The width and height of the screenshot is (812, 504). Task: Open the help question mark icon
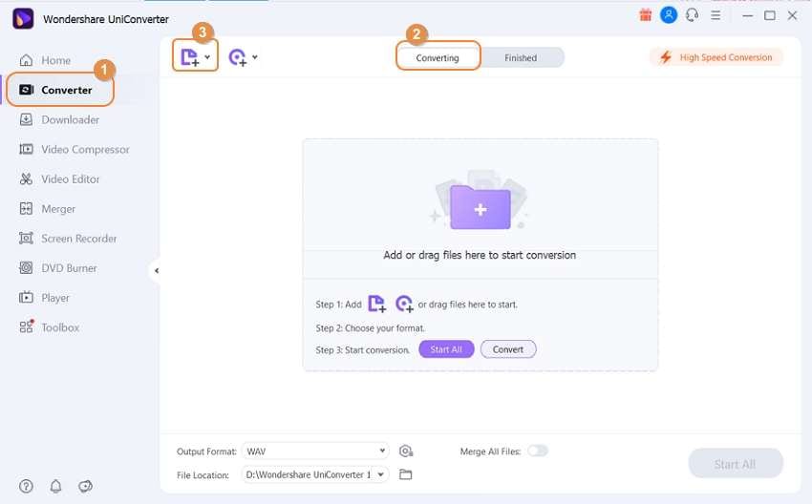[x=26, y=486]
